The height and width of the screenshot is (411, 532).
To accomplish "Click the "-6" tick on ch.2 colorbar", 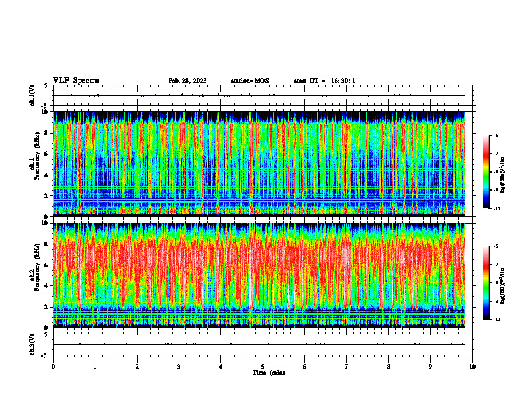I will tap(496, 246).
